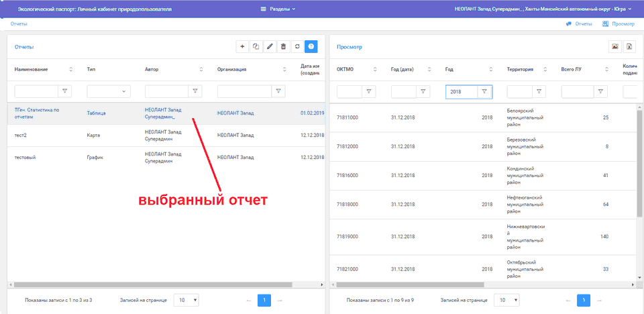Go to page 1 in reports pagination
This screenshot has width=644, height=314.
[x=264, y=301]
